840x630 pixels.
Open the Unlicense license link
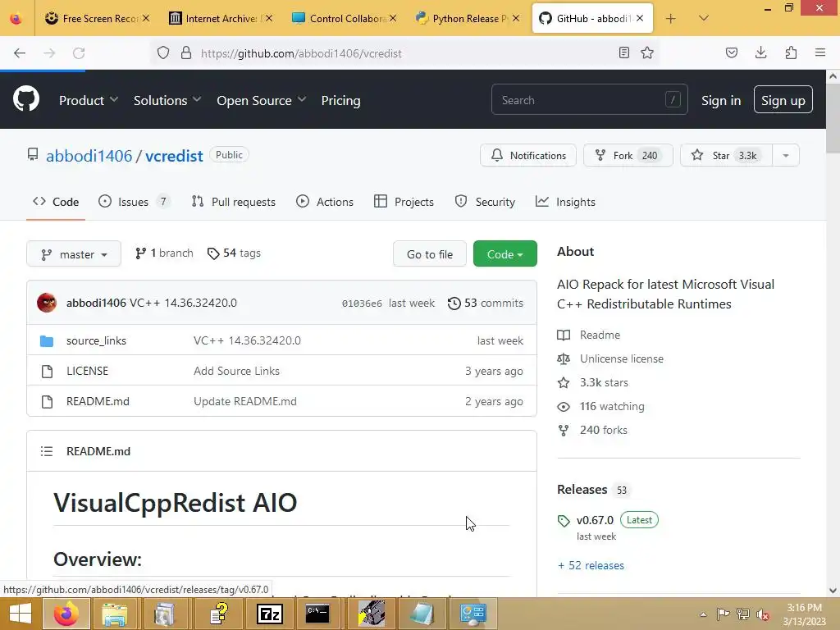click(622, 358)
